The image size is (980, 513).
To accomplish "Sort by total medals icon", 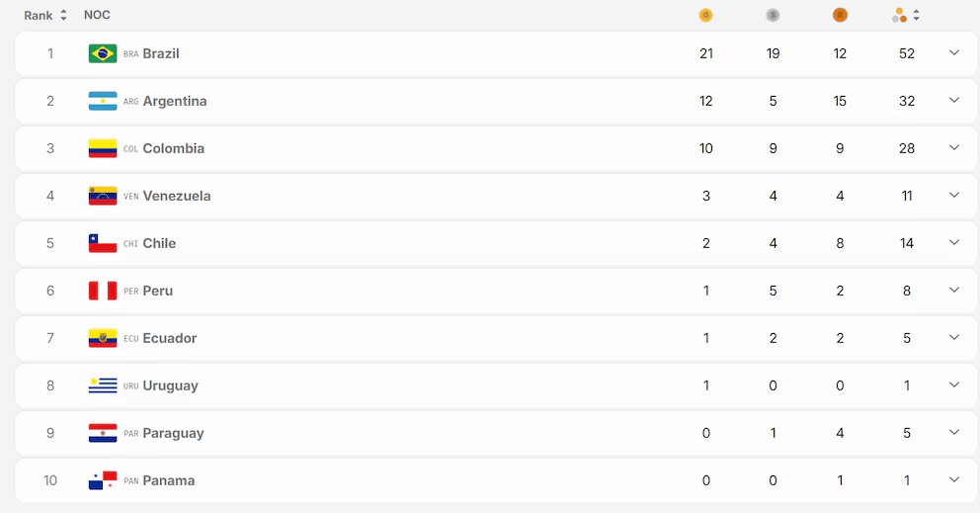I will coord(899,15).
